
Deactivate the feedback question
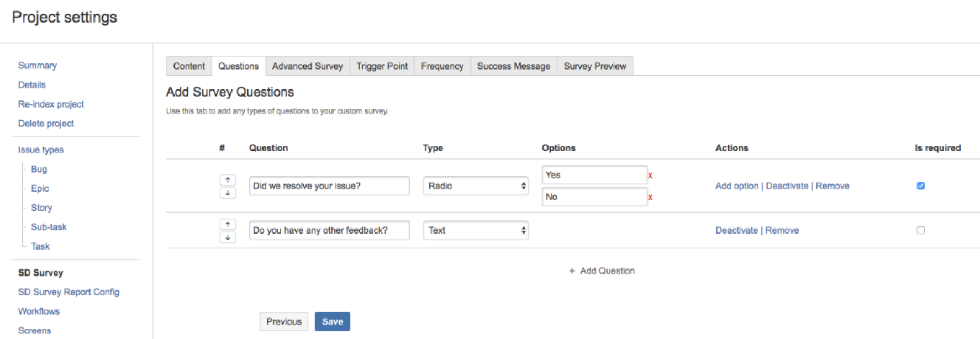pos(736,230)
